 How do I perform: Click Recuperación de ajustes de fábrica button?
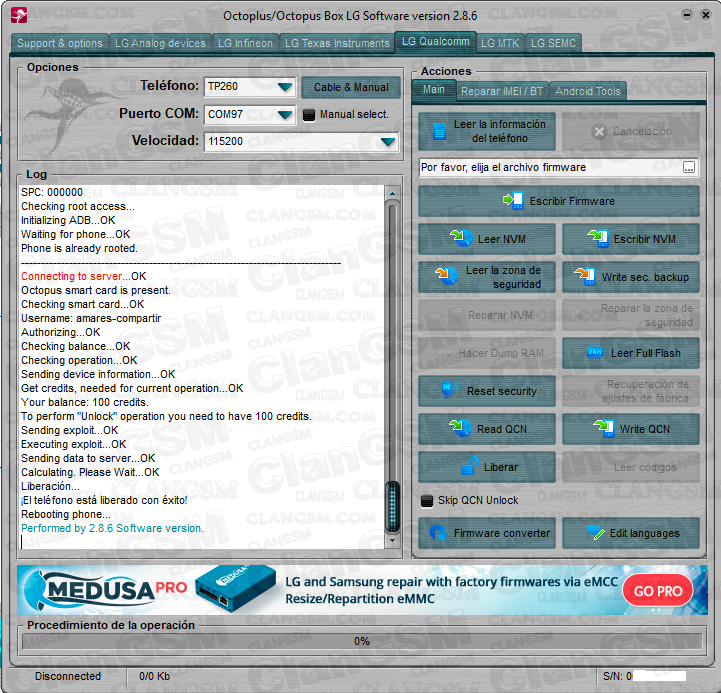(x=630, y=391)
